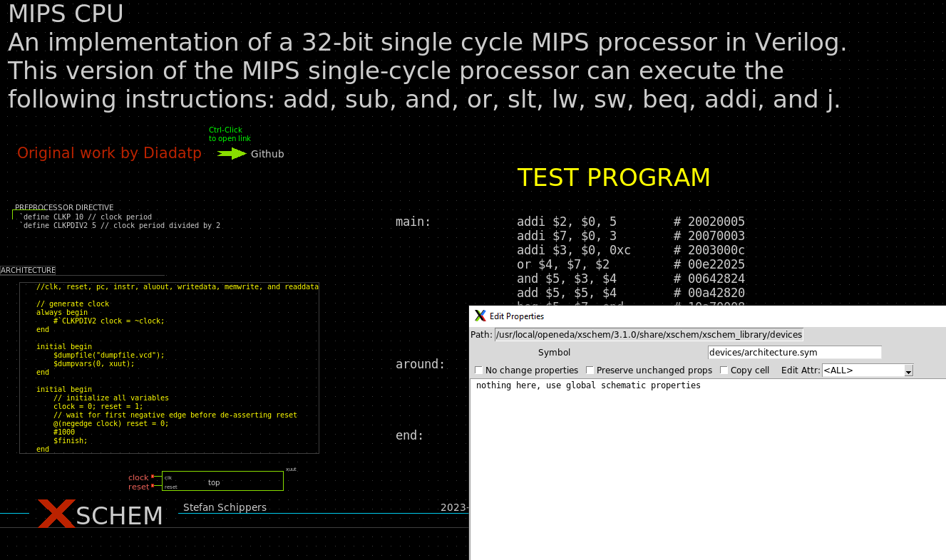The image size is (946, 560).
Task: Select the yellow "TEST PROGRAM" title
Action: (x=614, y=177)
